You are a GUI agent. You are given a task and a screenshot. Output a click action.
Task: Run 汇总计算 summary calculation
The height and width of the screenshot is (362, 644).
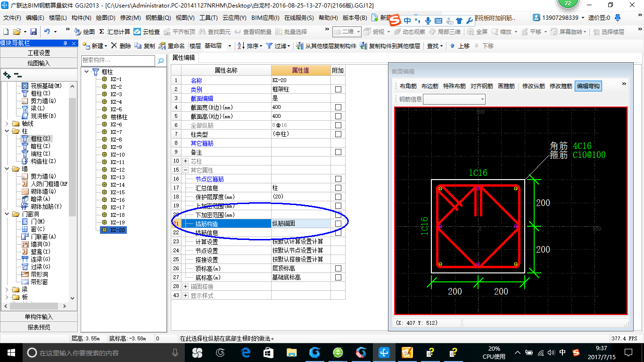(x=115, y=32)
